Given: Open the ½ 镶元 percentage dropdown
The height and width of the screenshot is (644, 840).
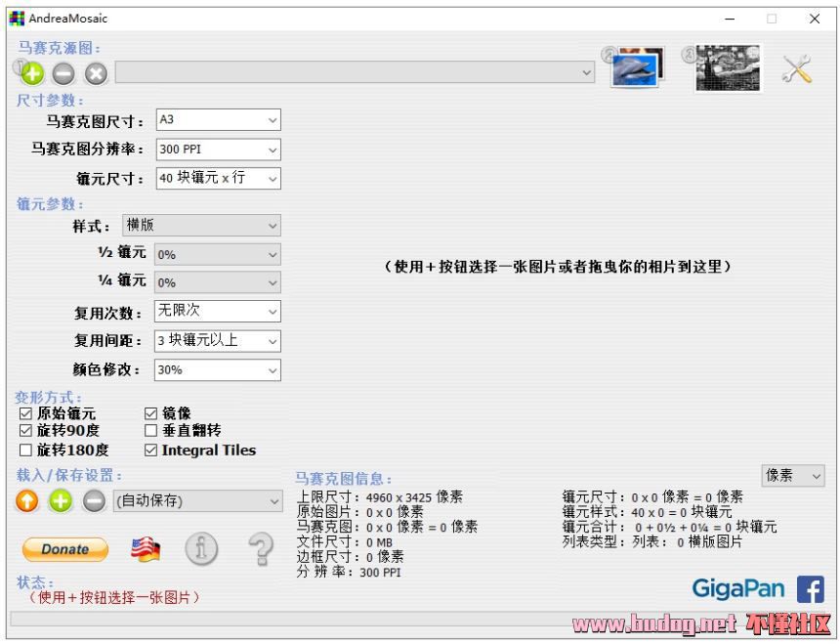Looking at the screenshot, I should pyautogui.click(x=218, y=254).
